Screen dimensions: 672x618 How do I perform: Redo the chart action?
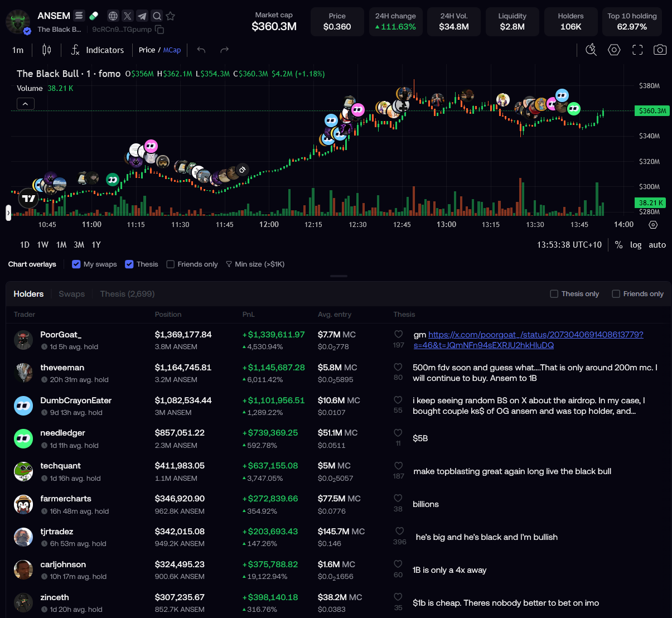click(225, 50)
